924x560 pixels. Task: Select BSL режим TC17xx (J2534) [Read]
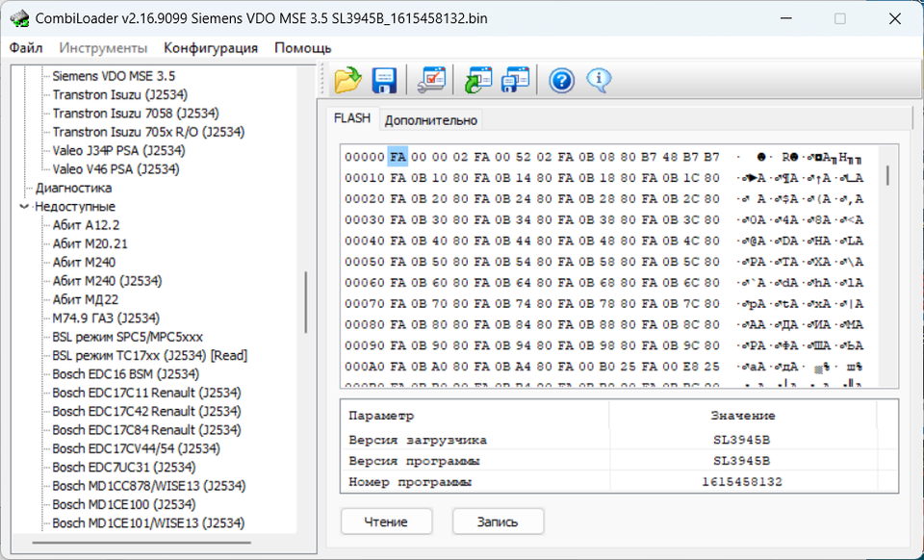(150, 356)
